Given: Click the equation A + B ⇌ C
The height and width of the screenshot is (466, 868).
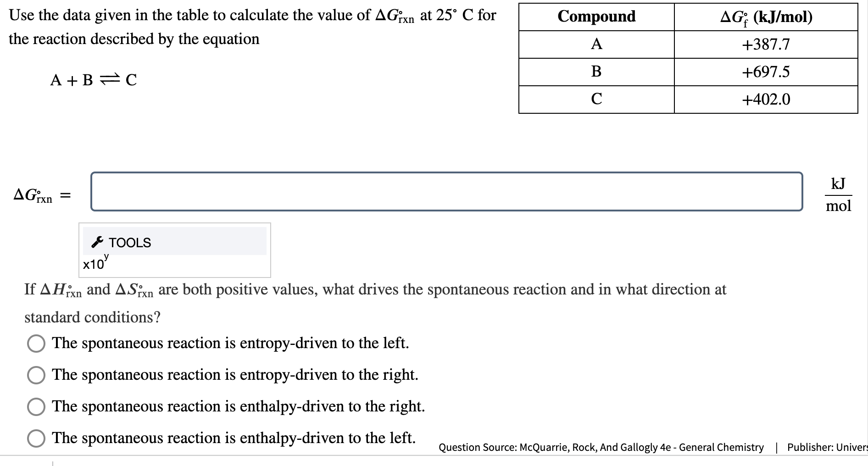Looking at the screenshot, I should (x=94, y=80).
